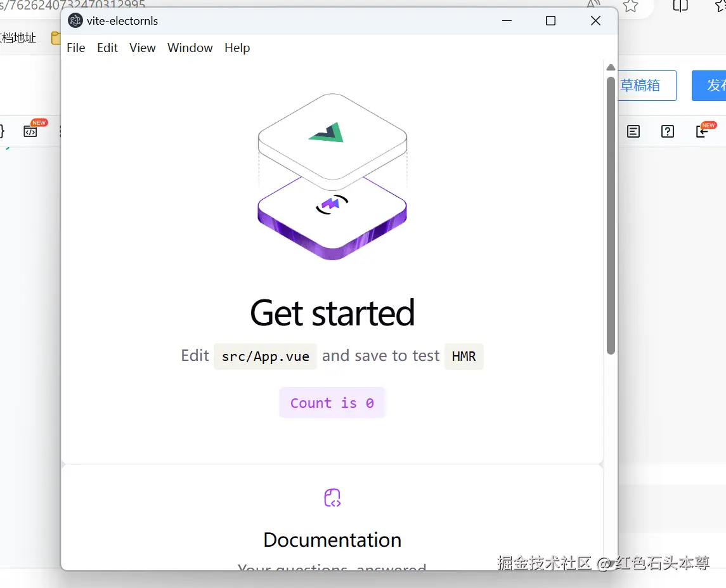
Task: Click the Electron app icon in title bar
Action: (75, 21)
